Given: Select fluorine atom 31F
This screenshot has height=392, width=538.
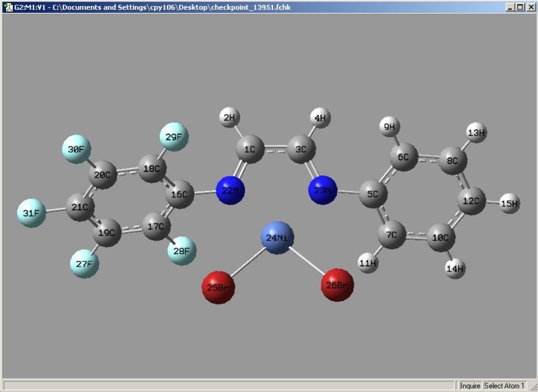Looking at the screenshot, I should pyautogui.click(x=31, y=213).
